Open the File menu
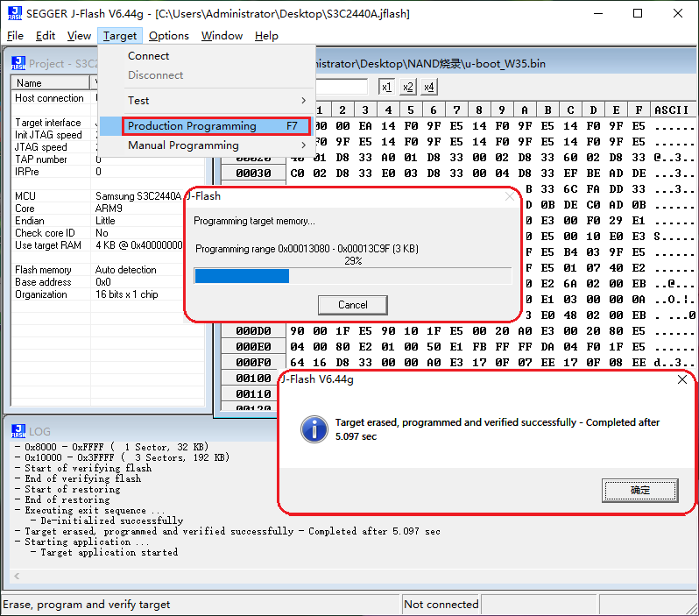 coord(15,36)
